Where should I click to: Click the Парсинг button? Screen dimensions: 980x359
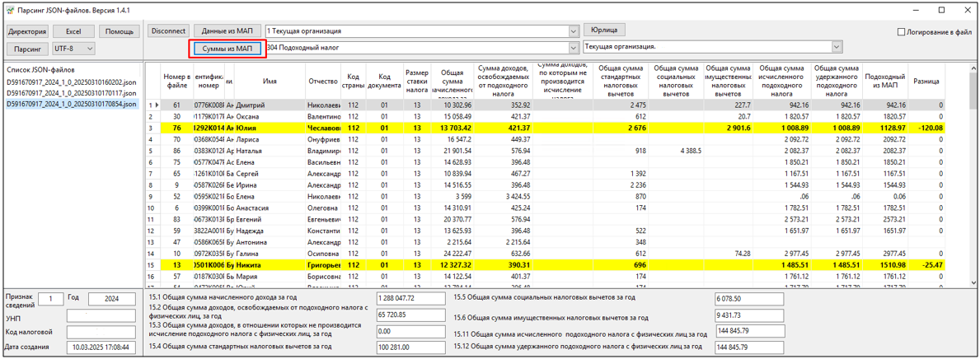27,49
